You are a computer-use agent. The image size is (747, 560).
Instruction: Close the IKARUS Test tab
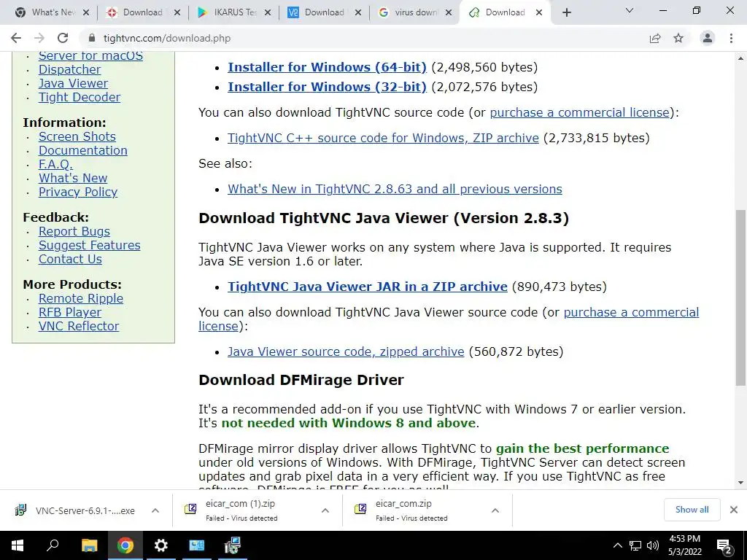pyautogui.click(x=268, y=12)
